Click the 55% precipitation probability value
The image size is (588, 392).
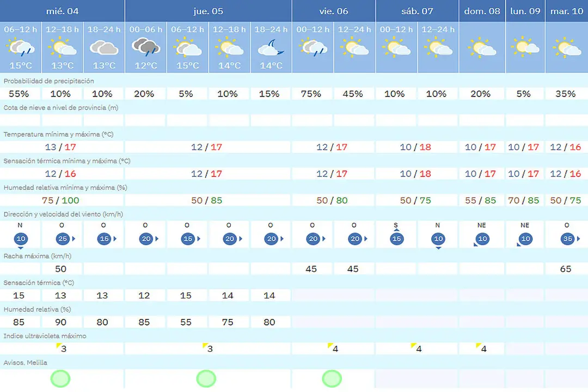pyautogui.click(x=19, y=94)
